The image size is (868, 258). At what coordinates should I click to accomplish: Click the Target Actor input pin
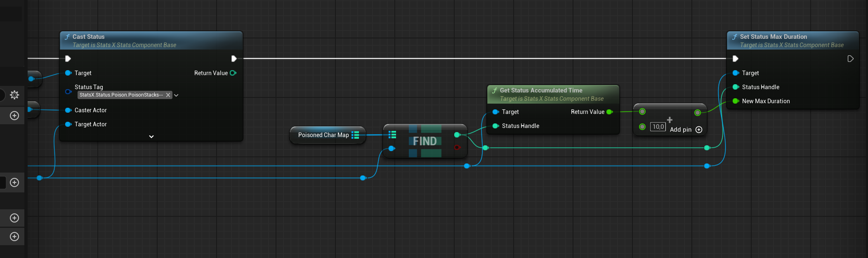click(68, 124)
